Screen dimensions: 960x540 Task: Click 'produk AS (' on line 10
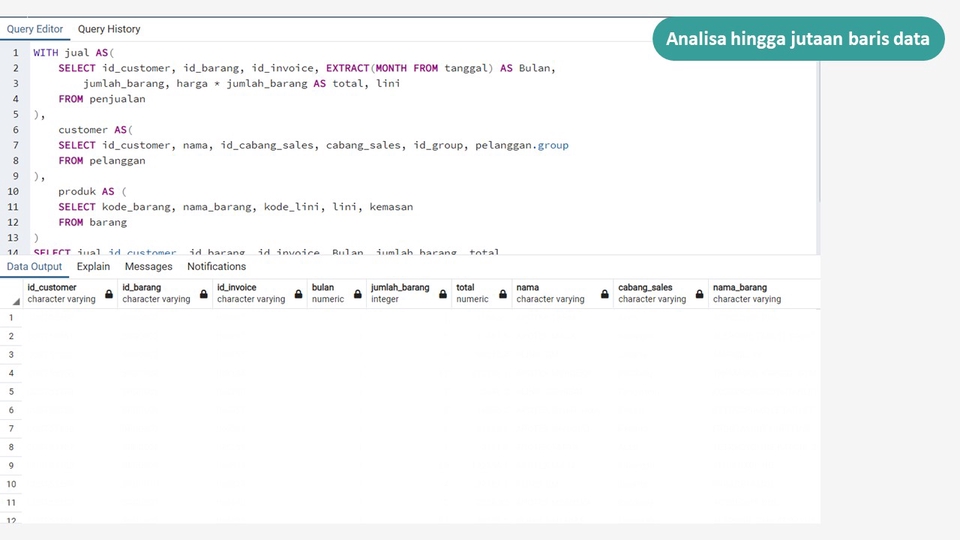(92, 191)
